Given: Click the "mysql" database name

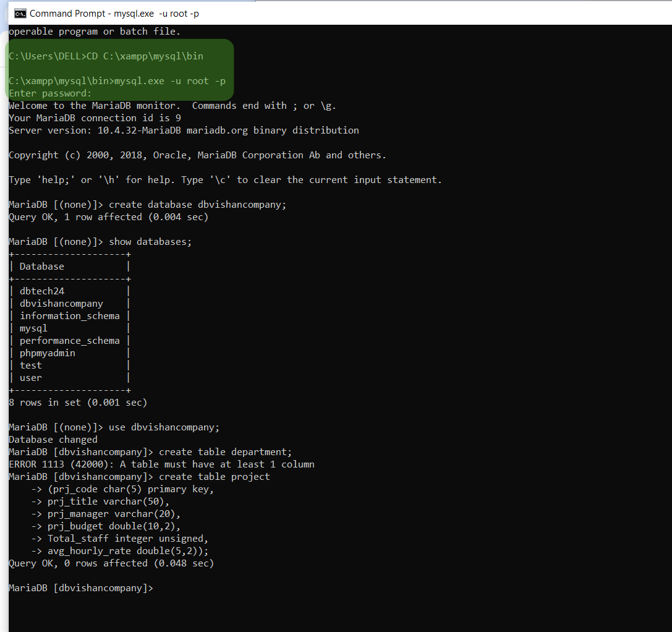Looking at the screenshot, I should pyautogui.click(x=33, y=328).
